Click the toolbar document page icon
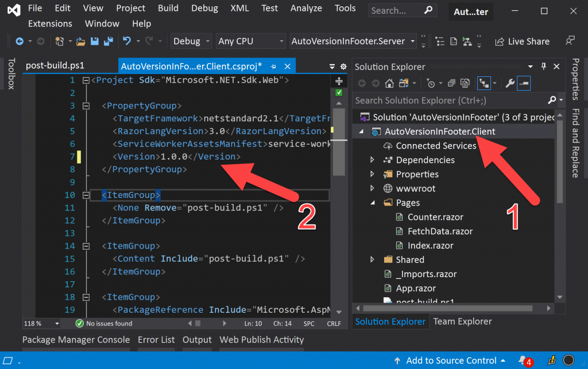This screenshot has height=369, width=588. point(454,41)
